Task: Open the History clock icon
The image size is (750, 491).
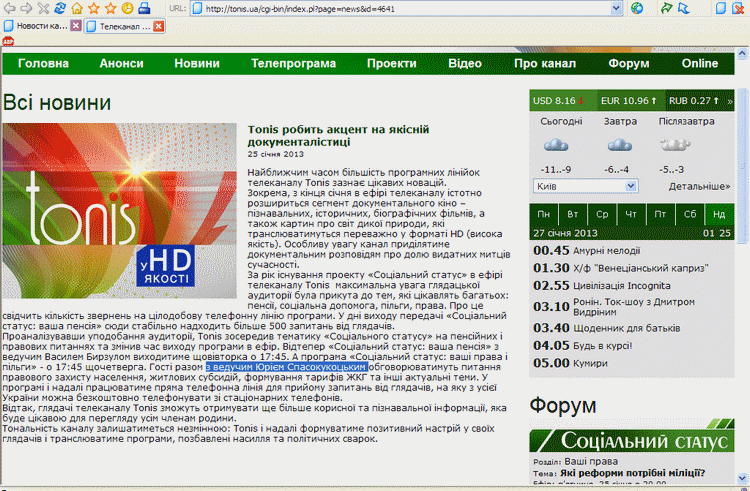Action: coord(127,8)
